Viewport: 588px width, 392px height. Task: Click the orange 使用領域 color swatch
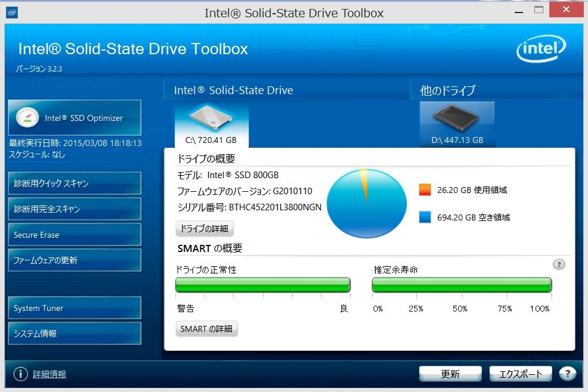coord(425,190)
